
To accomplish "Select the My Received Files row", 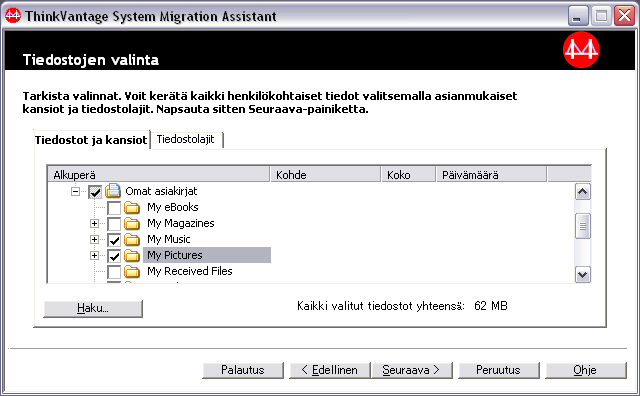I will coord(189,271).
